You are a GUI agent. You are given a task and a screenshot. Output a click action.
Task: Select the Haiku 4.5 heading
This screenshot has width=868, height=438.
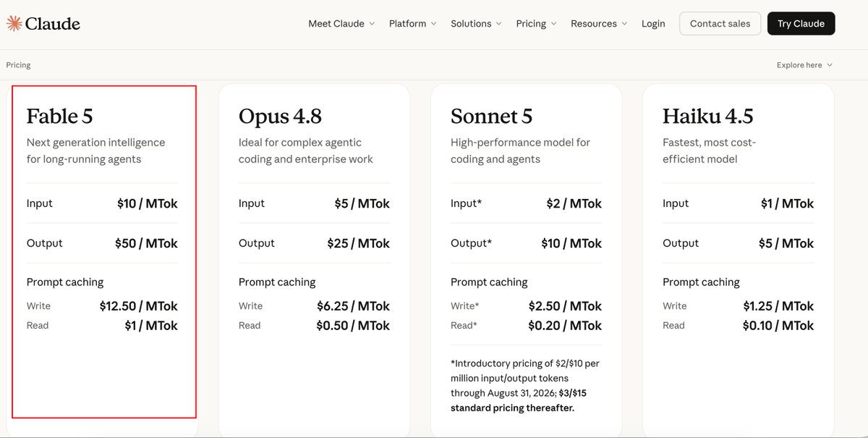click(708, 116)
